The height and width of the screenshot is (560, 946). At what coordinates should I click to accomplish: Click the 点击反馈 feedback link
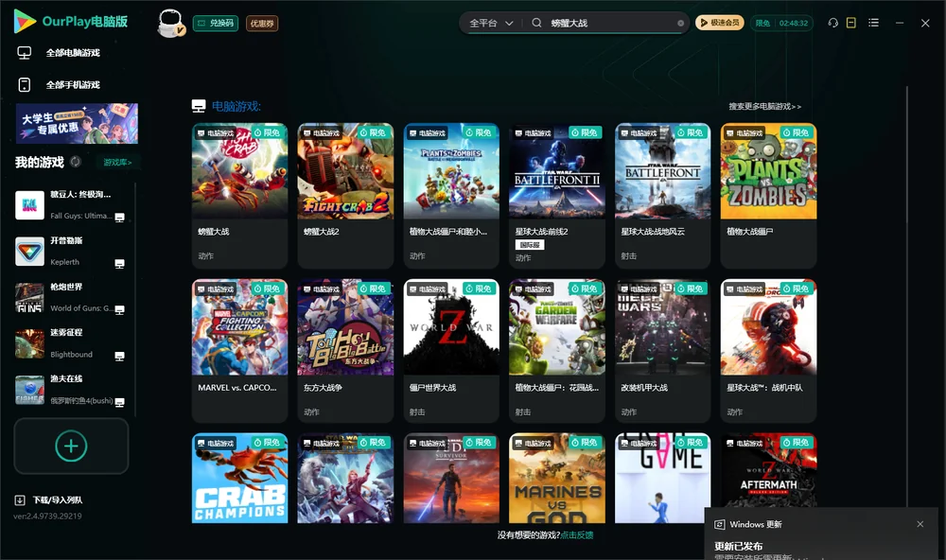point(577,535)
